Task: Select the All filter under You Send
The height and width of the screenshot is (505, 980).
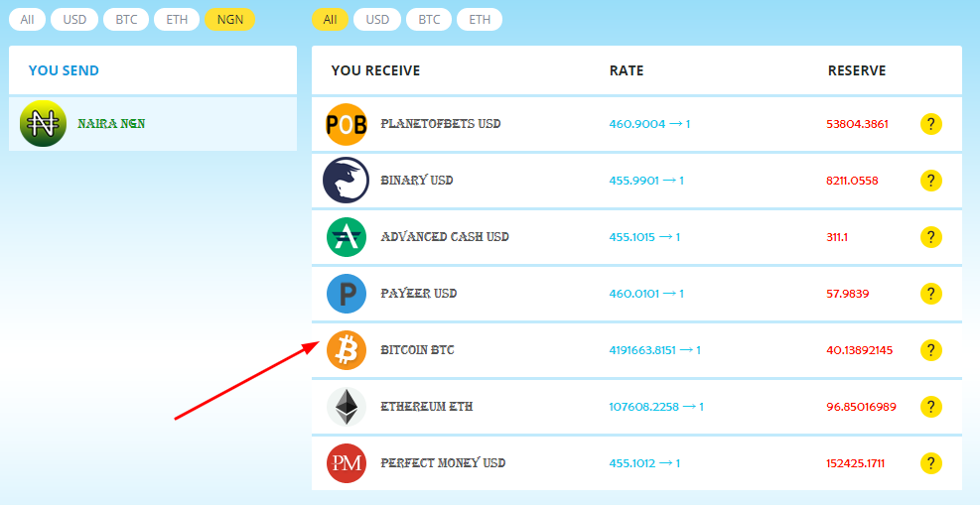Action: click(x=27, y=20)
